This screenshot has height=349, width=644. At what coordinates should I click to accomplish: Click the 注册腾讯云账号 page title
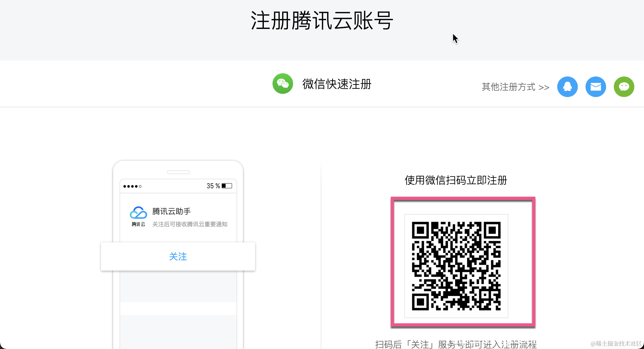coord(322,21)
